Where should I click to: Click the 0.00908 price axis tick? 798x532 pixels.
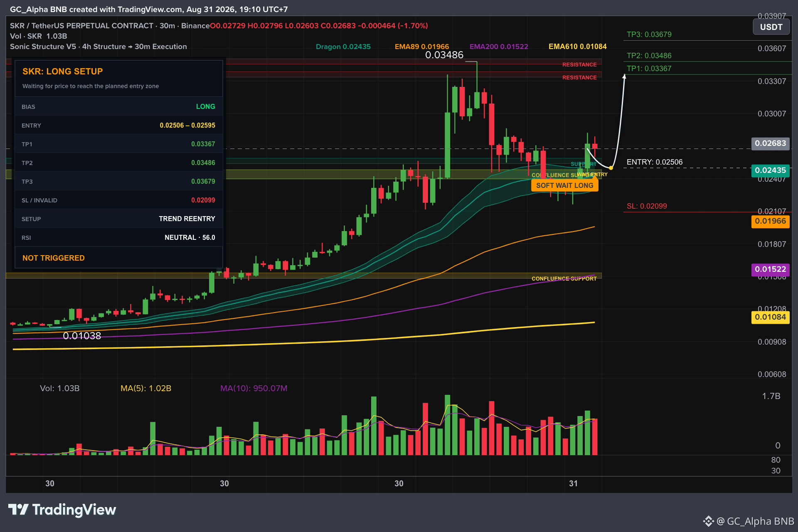tap(772, 342)
